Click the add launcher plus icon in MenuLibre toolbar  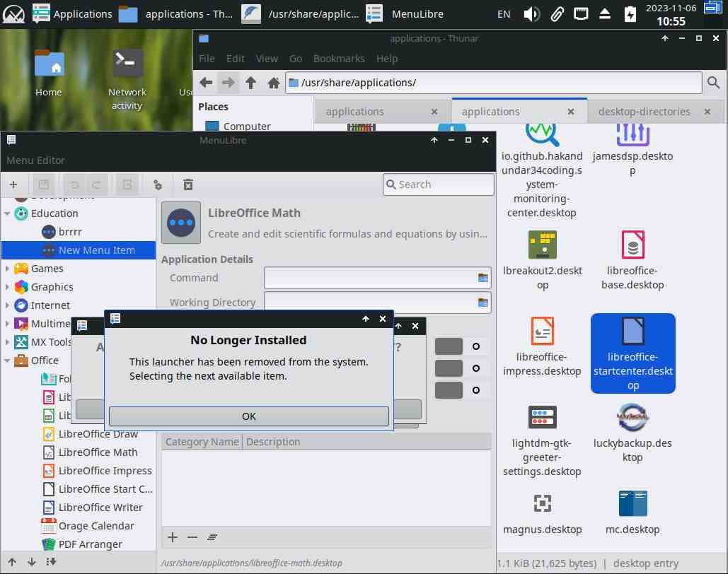[13, 184]
